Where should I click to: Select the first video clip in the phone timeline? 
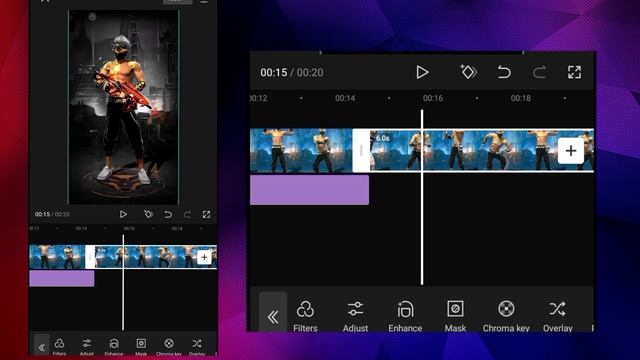[x=57, y=257]
